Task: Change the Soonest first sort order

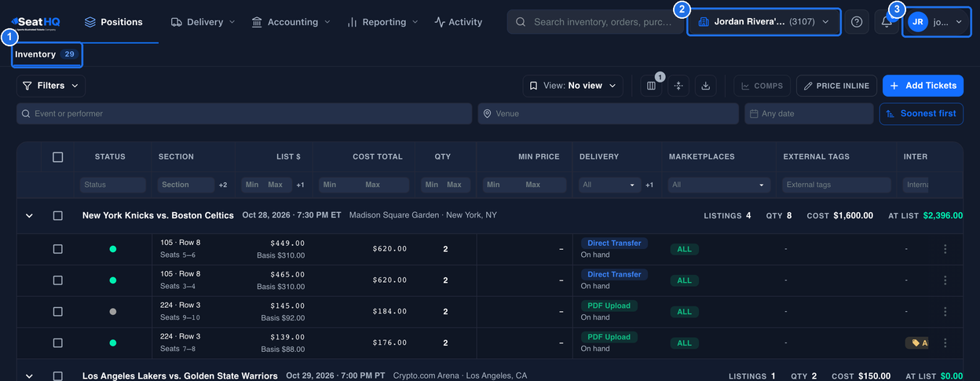Action: click(x=921, y=114)
